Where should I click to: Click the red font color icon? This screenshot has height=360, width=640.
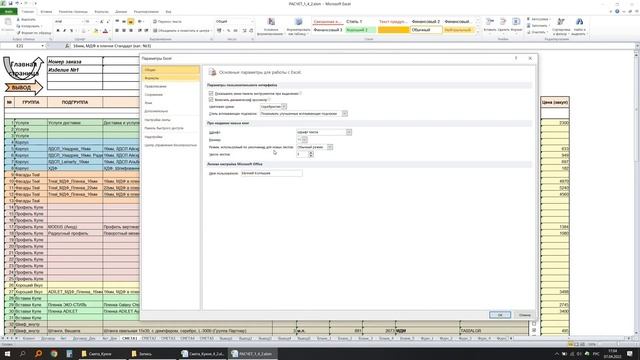pyautogui.click(x=105, y=31)
